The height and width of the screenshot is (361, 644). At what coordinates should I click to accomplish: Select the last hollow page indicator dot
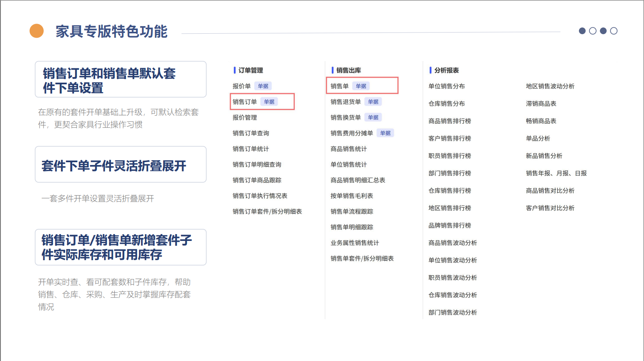click(x=613, y=31)
